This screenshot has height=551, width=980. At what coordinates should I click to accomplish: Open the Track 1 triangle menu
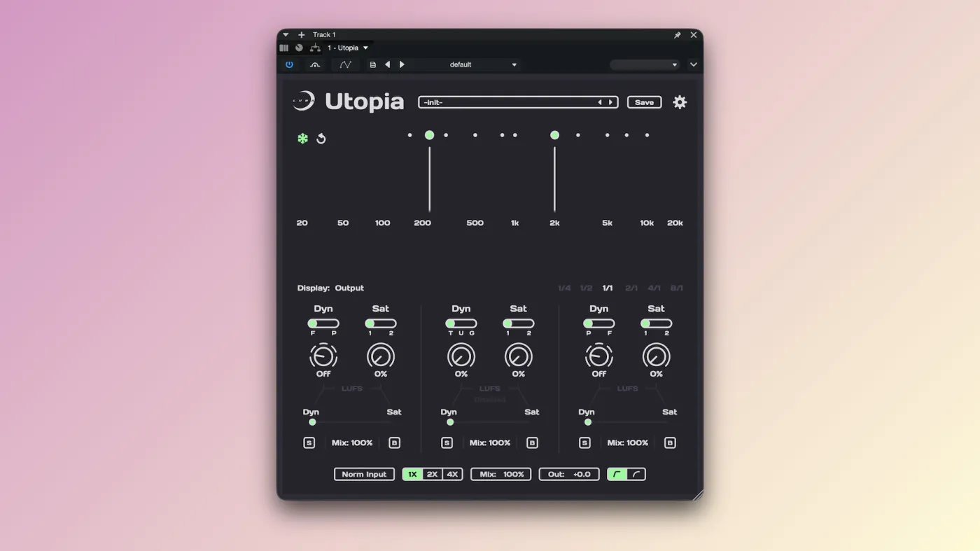286,34
